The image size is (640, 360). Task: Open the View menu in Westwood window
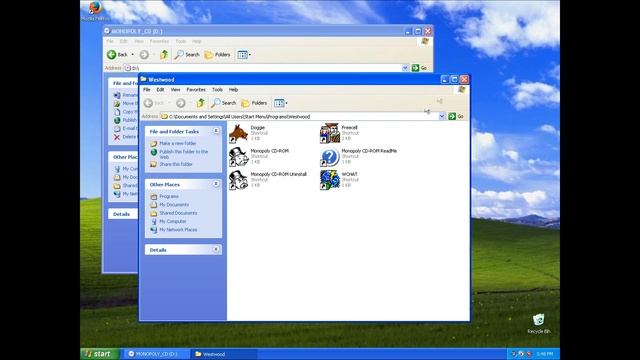[175, 89]
